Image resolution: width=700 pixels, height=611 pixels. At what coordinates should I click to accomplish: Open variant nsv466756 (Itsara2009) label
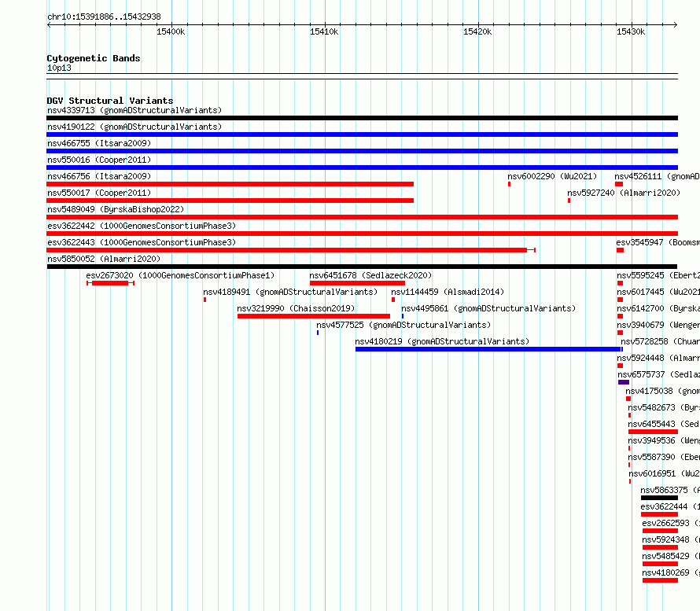coord(99,176)
